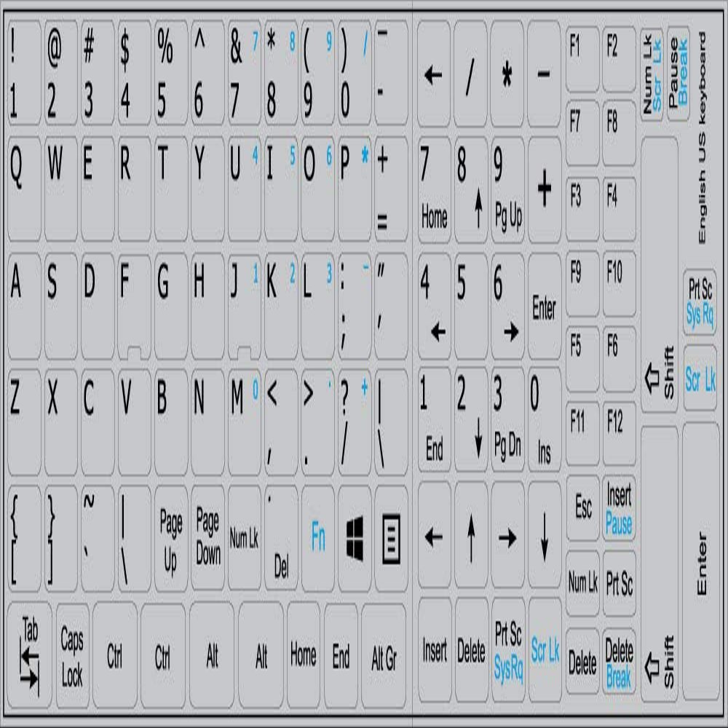Select the F1 function key
The image size is (728, 728).
click(582, 60)
